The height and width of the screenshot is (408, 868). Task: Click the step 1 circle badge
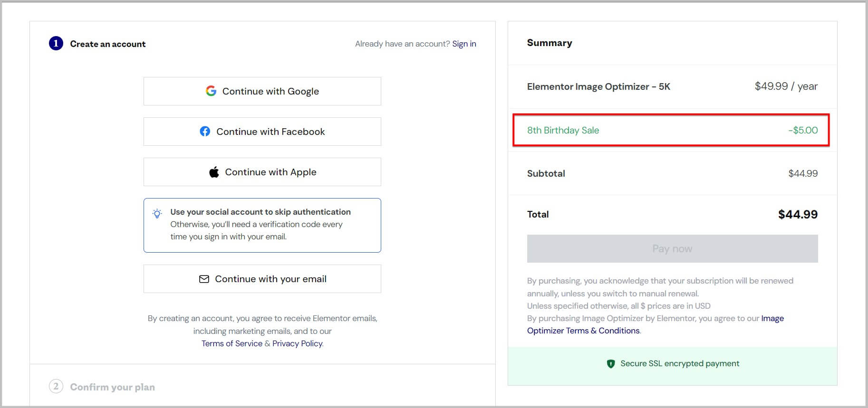pos(56,44)
